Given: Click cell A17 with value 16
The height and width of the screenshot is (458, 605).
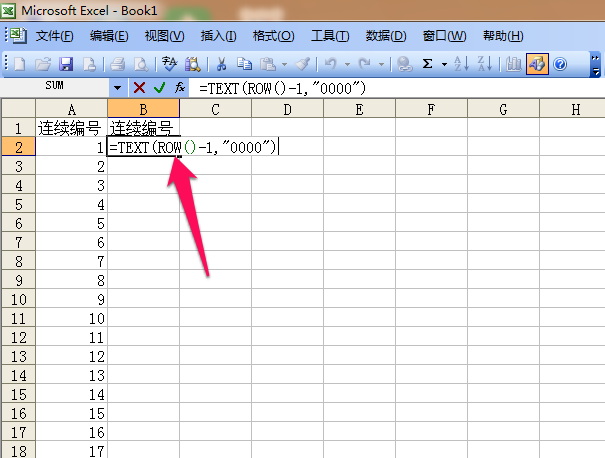Looking at the screenshot, I should tap(71, 432).
